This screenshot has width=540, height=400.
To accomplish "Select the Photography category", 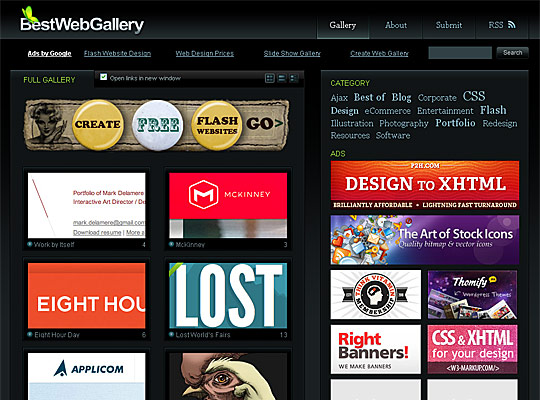I will 404,124.
